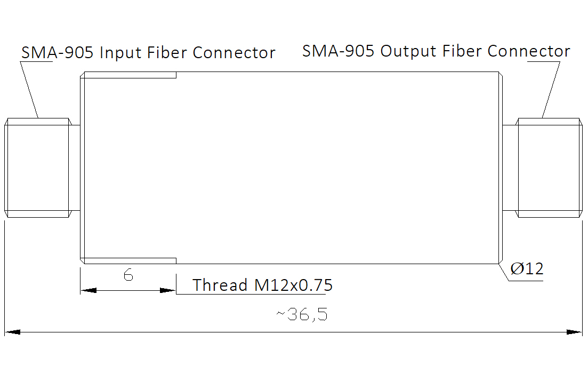Click the Ø12 leader line near body corner
Image resolution: width=588 pixels, height=381 pixels.
click(x=504, y=272)
